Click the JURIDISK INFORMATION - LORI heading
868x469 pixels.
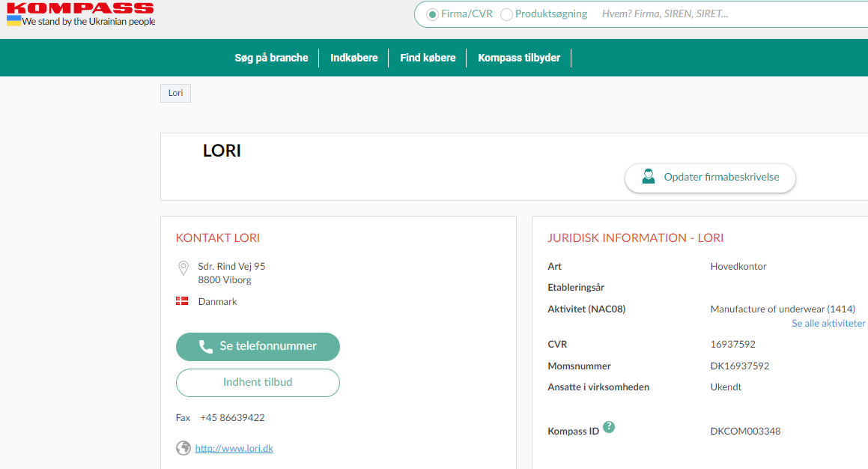pos(636,238)
